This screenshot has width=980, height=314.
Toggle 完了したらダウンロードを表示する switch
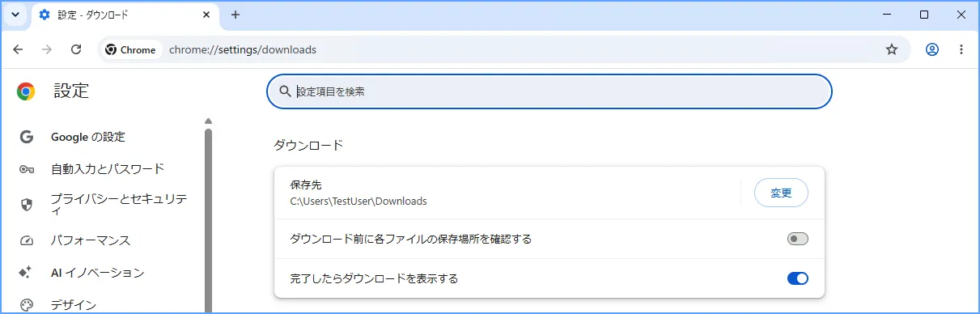pos(798,278)
